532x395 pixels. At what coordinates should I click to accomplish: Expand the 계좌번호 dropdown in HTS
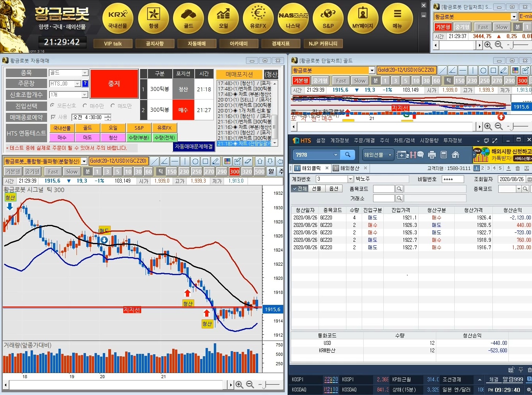pyautogui.click(x=350, y=179)
